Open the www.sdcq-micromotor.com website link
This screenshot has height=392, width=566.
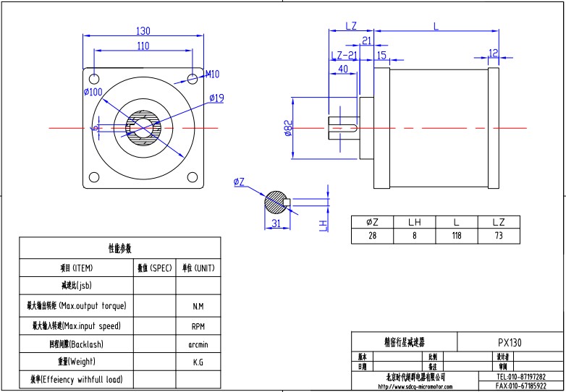pyautogui.click(x=413, y=386)
